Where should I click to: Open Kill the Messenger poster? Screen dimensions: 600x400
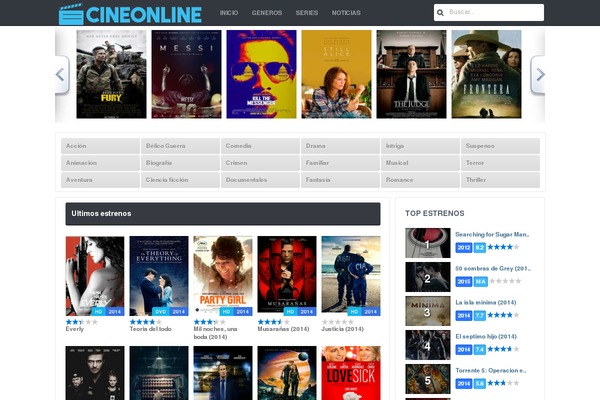[261, 74]
